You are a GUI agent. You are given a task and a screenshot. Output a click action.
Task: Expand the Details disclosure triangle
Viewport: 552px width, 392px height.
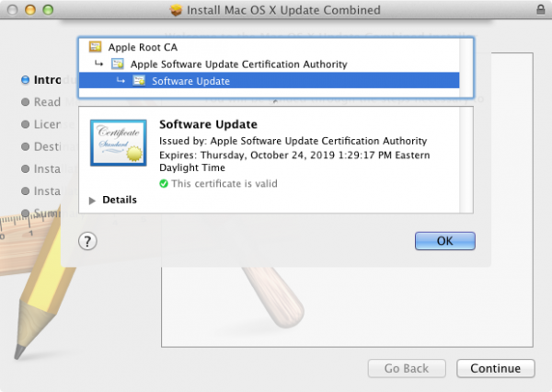coord(92,201)
